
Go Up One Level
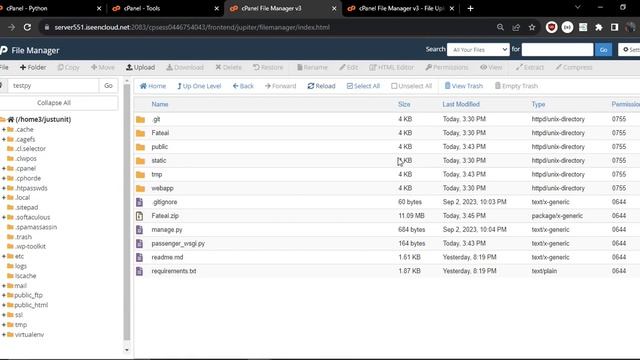[x=199, y=86]
